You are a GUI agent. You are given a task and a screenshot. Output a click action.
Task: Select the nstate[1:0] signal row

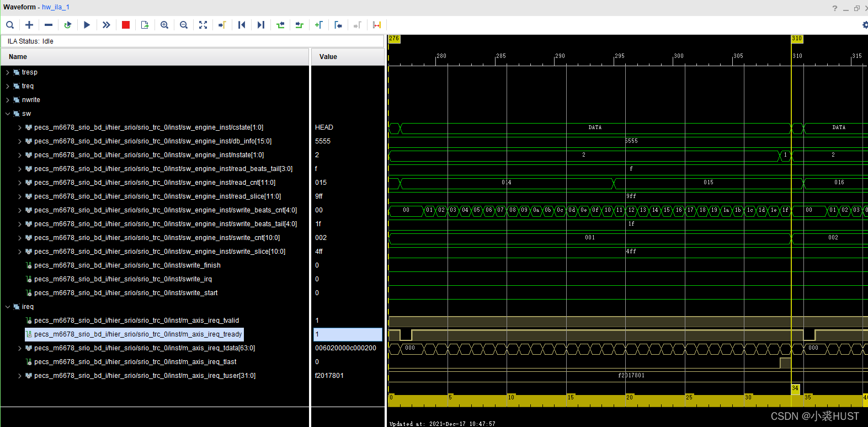point(149,155)
